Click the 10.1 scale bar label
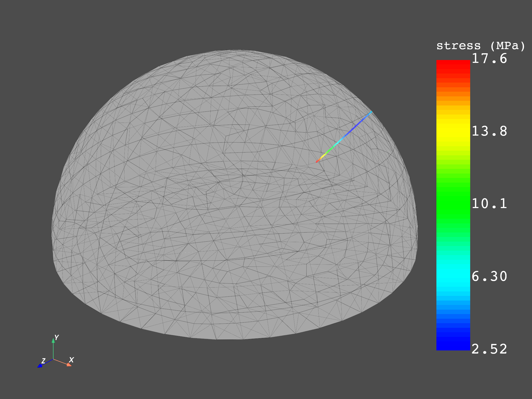Viewport: 532px width, 399px height. pyautogui.click(x=489, y=204)
